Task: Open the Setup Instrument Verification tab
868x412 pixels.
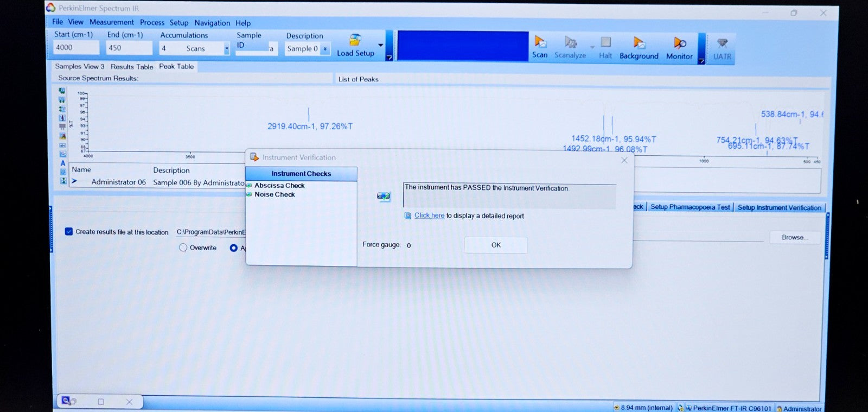Action: (780, 207)
